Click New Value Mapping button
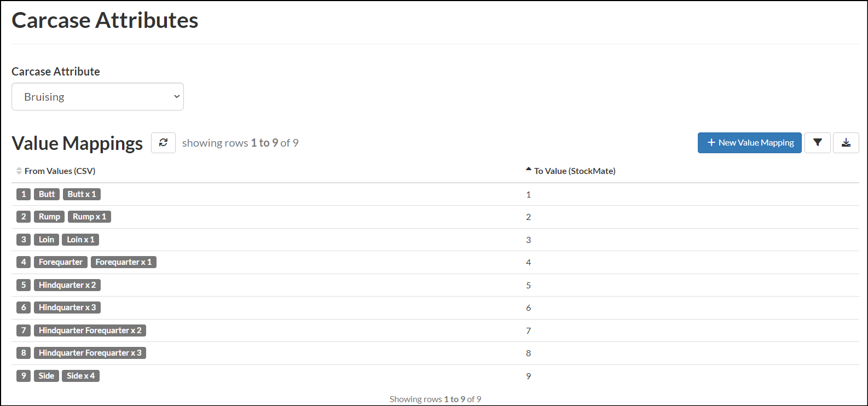 (x=750, y=143)
